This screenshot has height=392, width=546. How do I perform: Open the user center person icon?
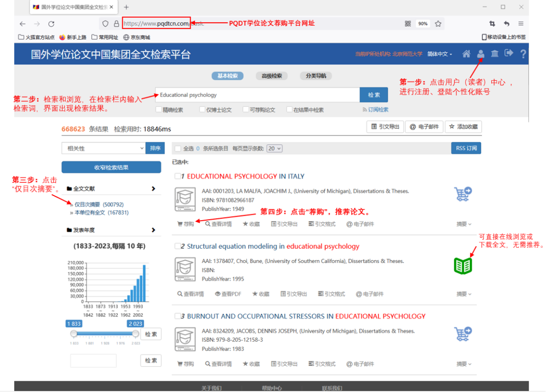[x=480, y=54]
